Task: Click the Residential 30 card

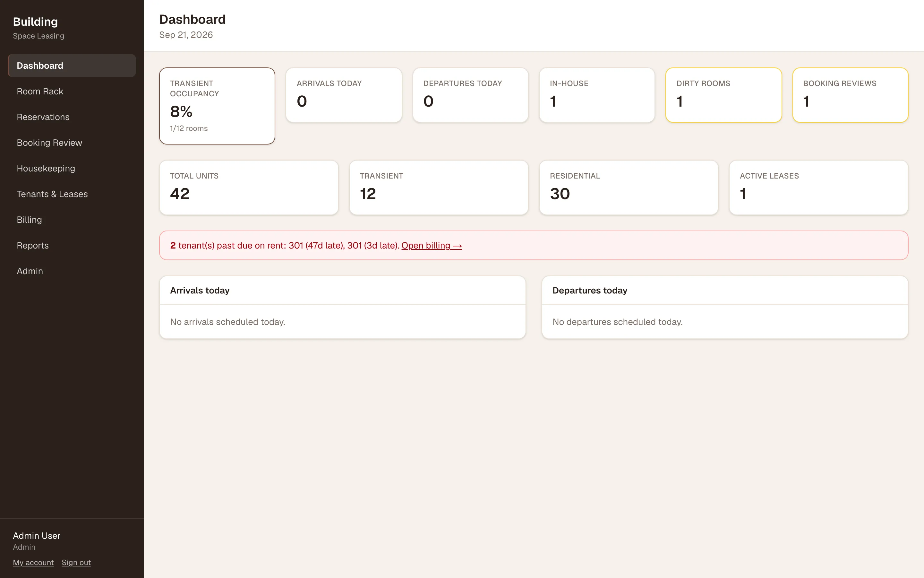Action: (629, 188)
